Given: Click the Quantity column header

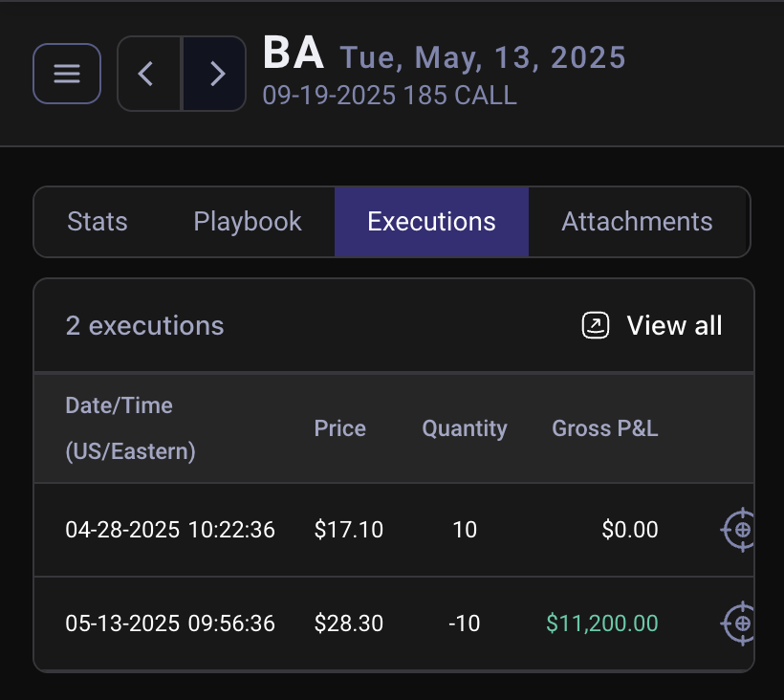Looking at the screenshot, I should pos(465,428).
